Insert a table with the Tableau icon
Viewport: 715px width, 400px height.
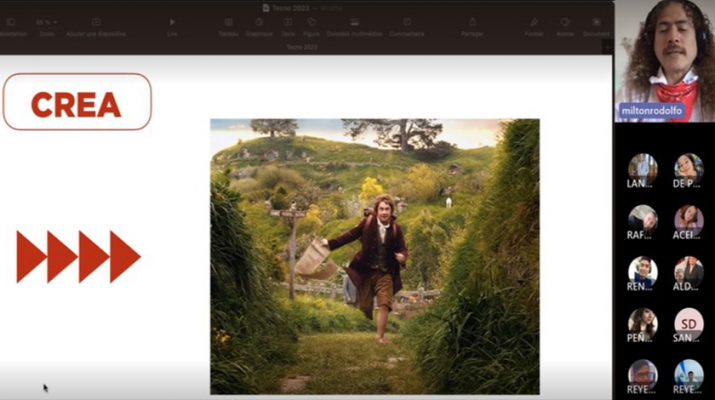point(229,23)
